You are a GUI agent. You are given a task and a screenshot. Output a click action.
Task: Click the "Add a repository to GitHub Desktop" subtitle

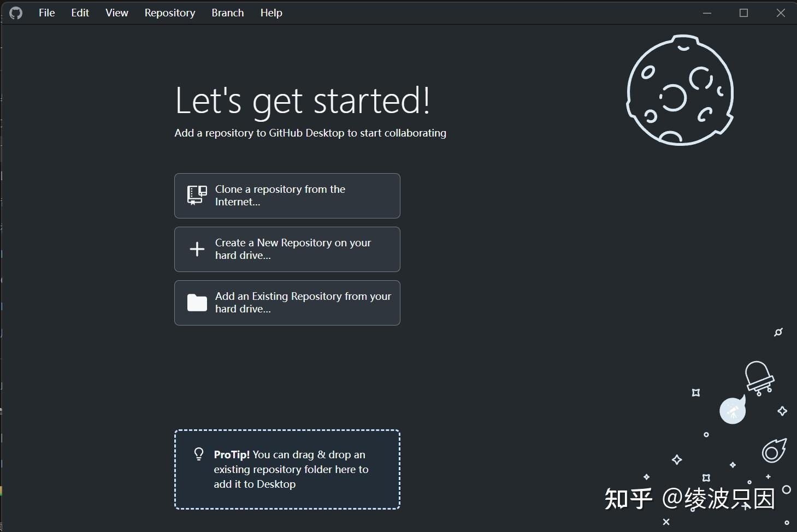pyautogui.click(x=310, y=133)
